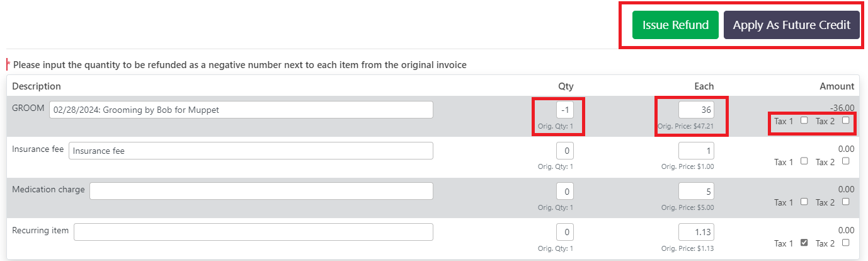
Task: Focus the GROOM quantity field
Action: tap(565, 110)
